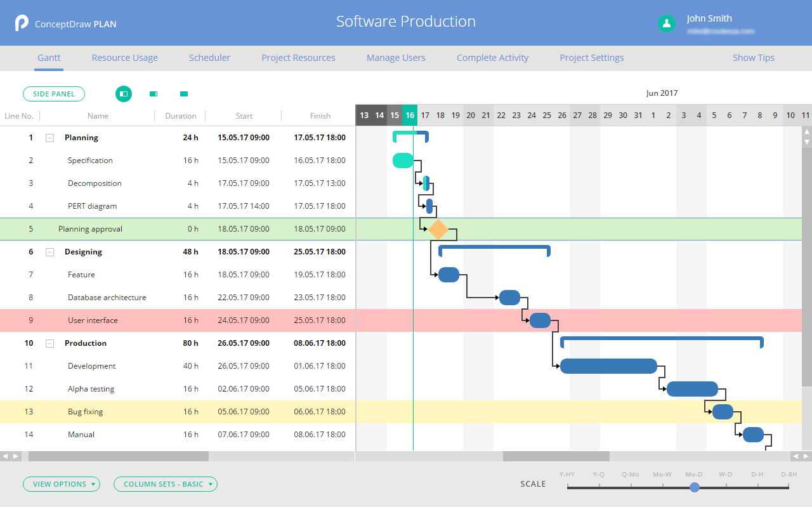Open John Smith's user avatar
This screenshot has height=507, width=812.
pos(666,23)
